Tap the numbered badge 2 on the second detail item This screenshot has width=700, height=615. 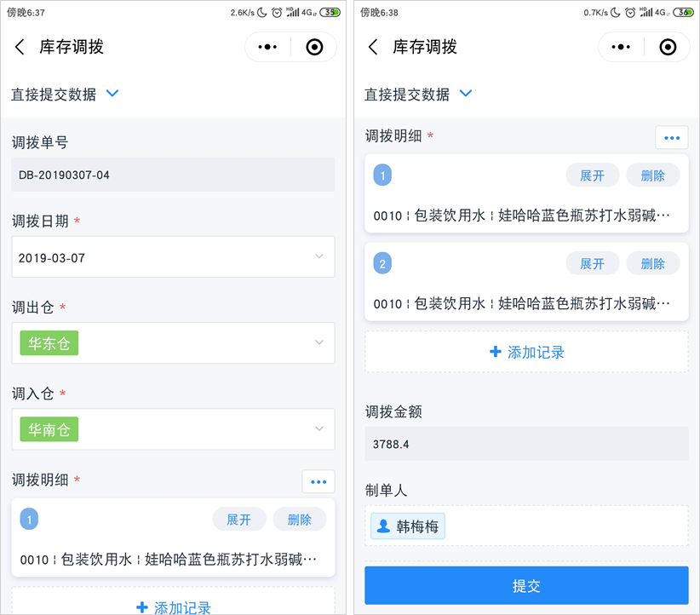[x=382, y=263]
